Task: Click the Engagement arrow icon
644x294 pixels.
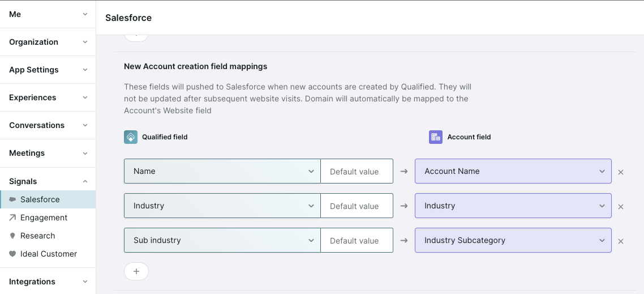Action: (12, 218)
